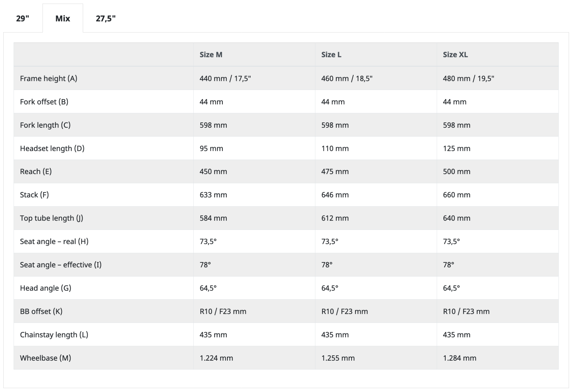Open the 27,5" geometry tab

click(x=106, y=18)
